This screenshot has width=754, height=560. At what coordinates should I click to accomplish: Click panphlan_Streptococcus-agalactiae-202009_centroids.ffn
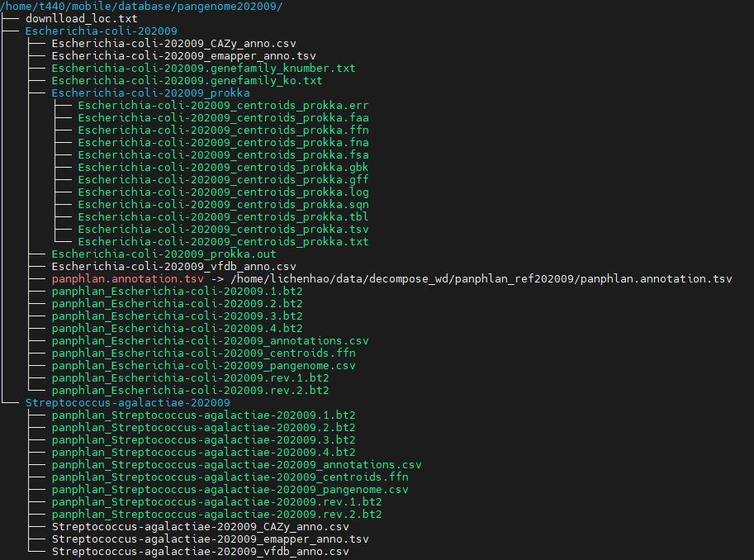click(x=230, y=477)
